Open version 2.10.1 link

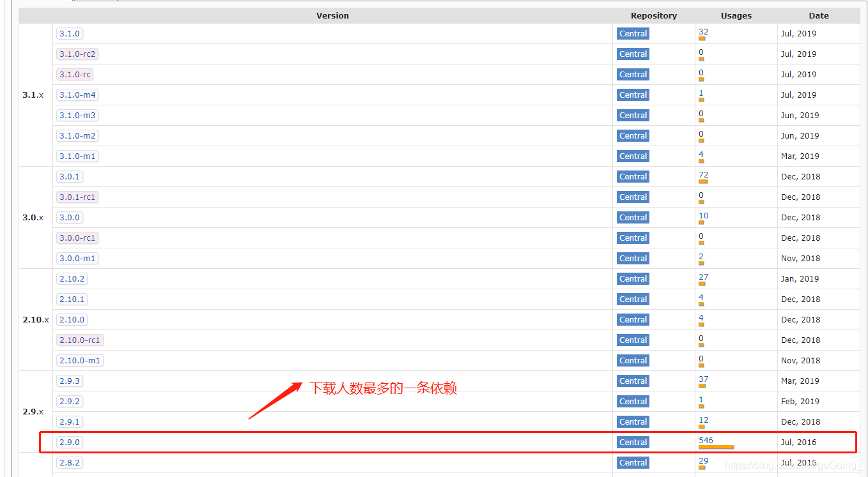[72, 299]
